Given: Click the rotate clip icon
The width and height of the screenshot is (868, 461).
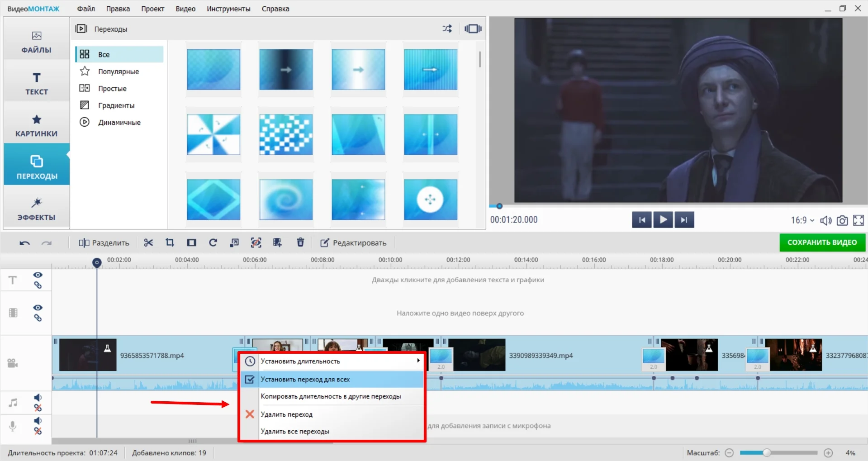Looking at the screenshot, I should click(x=213, y=243).
